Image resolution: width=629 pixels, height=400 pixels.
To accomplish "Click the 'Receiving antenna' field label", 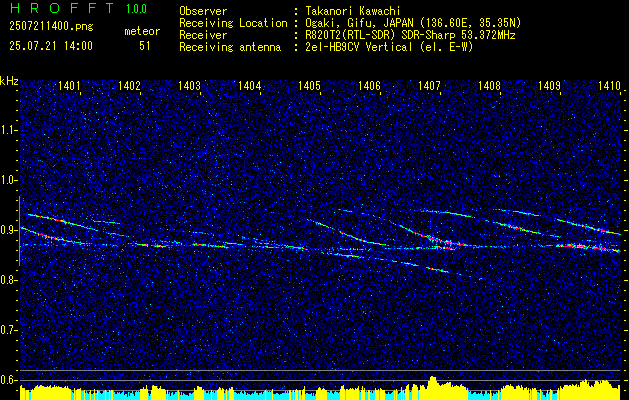I will pos(230,47).
